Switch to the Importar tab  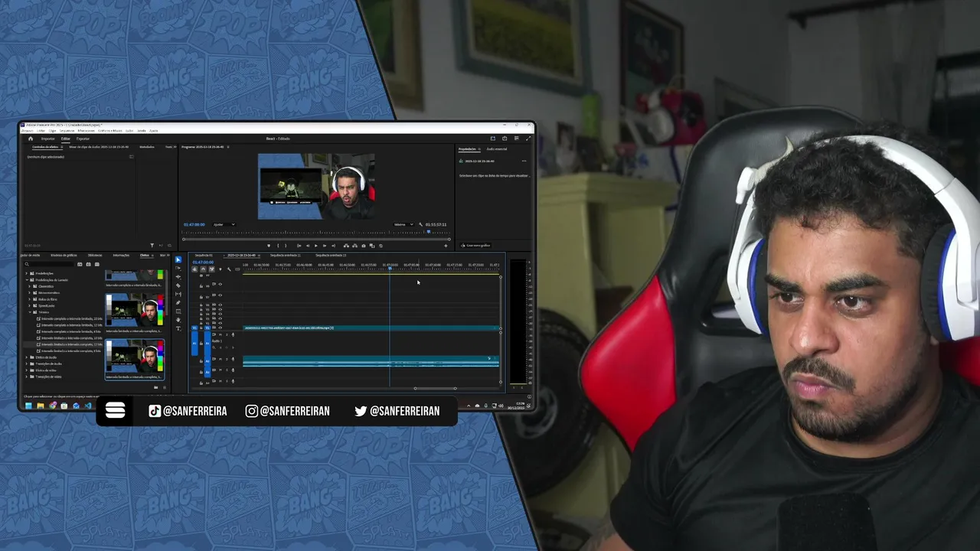[47, 139]
